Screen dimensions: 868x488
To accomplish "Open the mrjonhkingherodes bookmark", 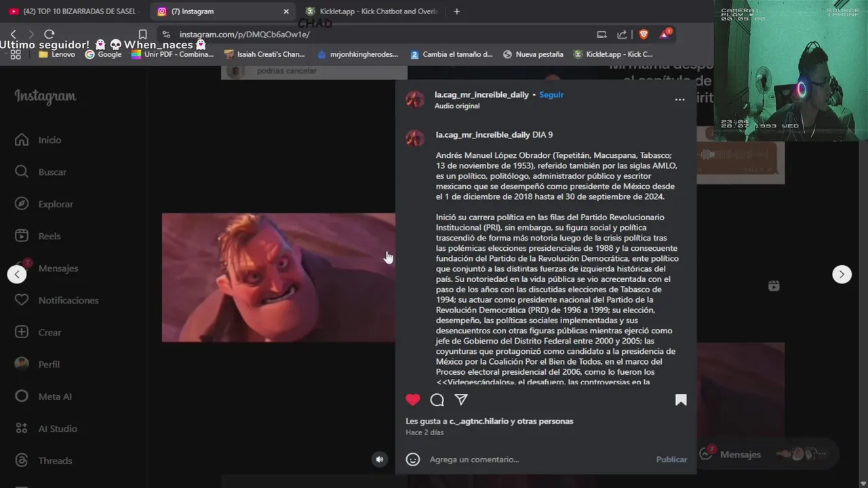I will pyautogui.click(x=358, y=54).
